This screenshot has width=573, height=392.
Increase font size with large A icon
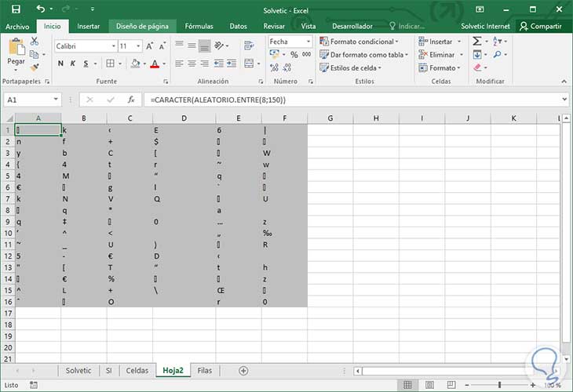149,46
